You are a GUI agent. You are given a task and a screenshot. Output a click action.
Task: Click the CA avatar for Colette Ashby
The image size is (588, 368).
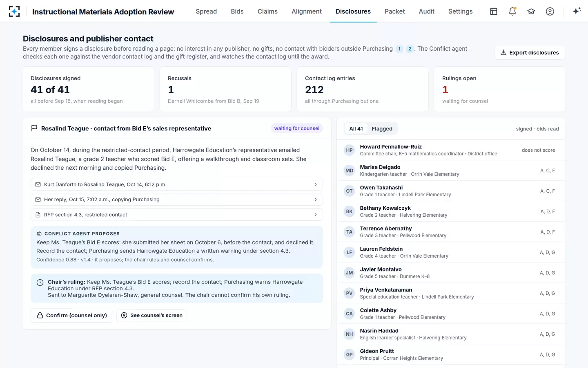(x=349, y=314)
